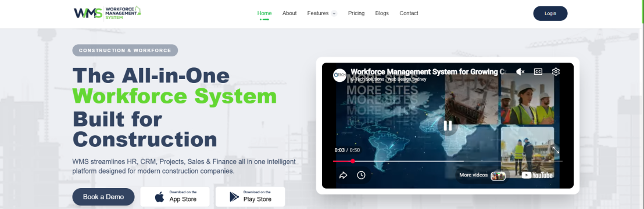Pause the YouTube video
The image size is (644, 209).
tap(448, 125)
